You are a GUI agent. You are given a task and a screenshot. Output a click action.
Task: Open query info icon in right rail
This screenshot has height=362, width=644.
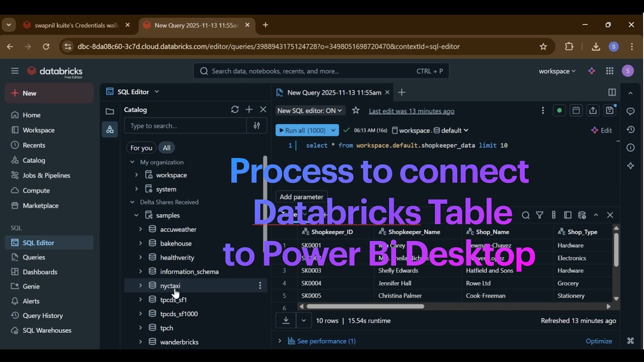point(630,147)
